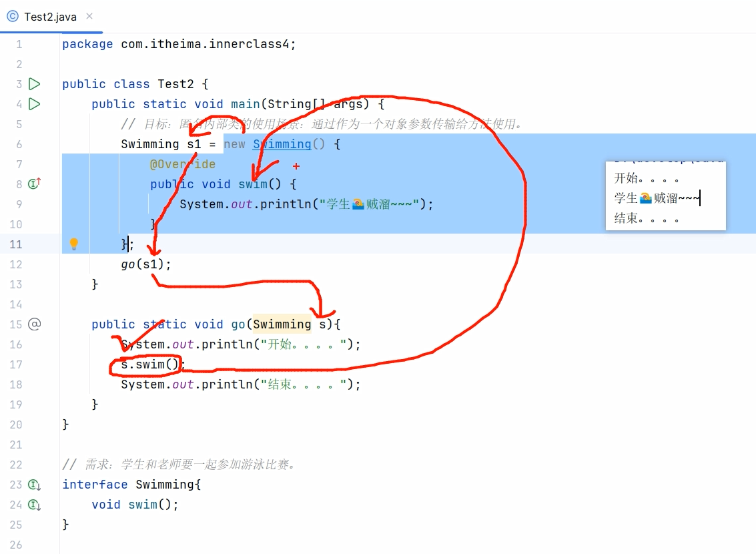Click 'public class Test2' declaration
The image size is (756, 554).
pyautogui.click(x=128, y=84)
